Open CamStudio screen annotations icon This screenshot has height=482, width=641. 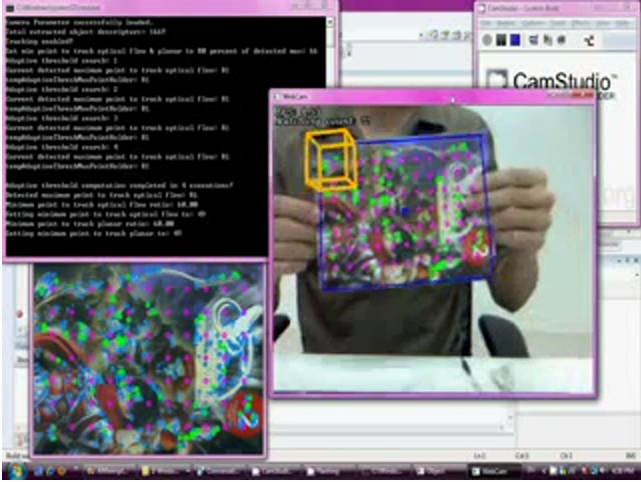click(x=547, y=40)
